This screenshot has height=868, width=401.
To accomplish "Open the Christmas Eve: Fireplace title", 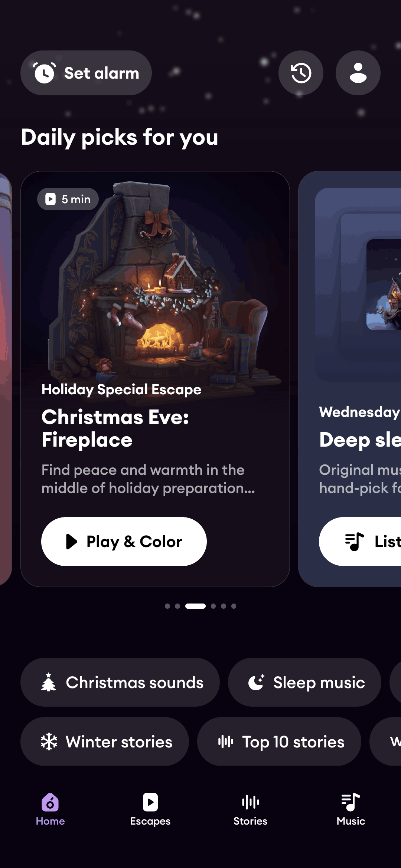I will [115, 428].
